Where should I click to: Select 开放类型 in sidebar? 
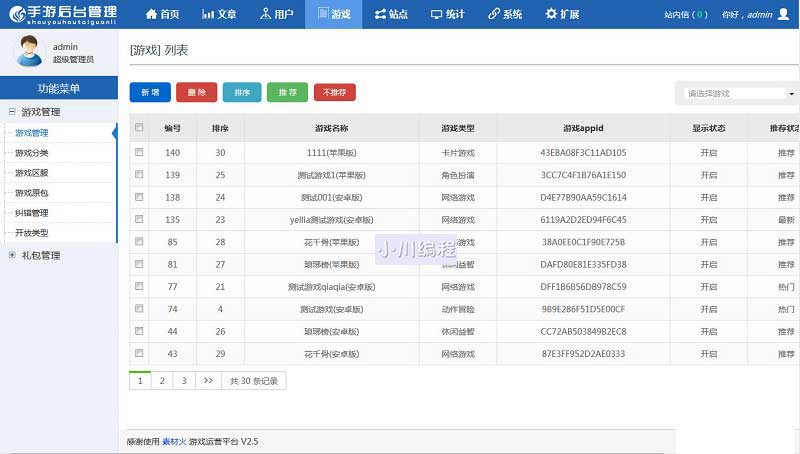32,233
